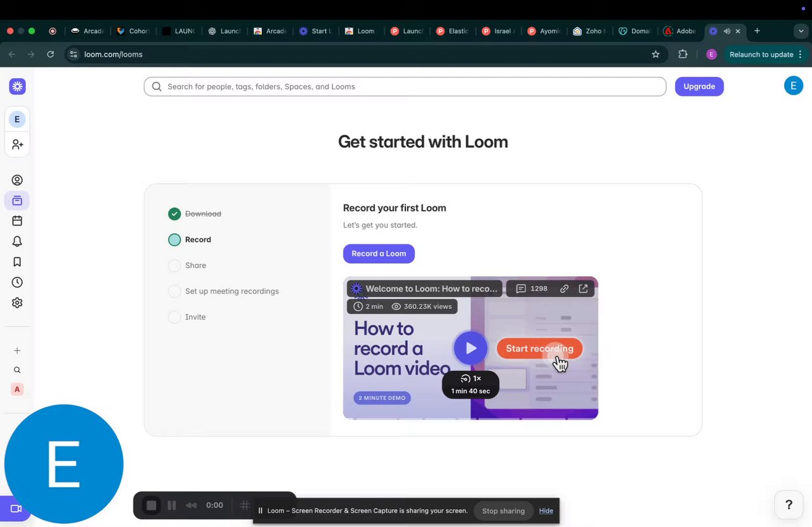Click the 0:00 recording timer
The width and height of the screenshot is (812, 527).
214,505
